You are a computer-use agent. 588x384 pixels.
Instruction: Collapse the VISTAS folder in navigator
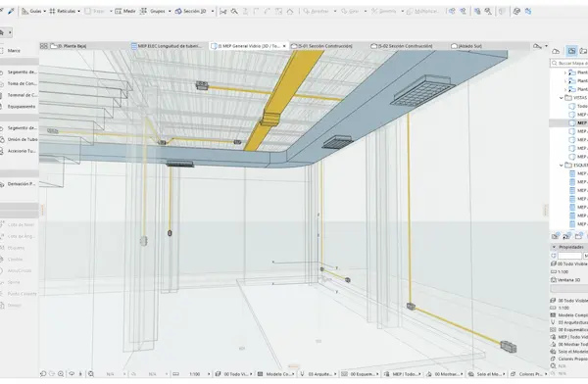562,98
